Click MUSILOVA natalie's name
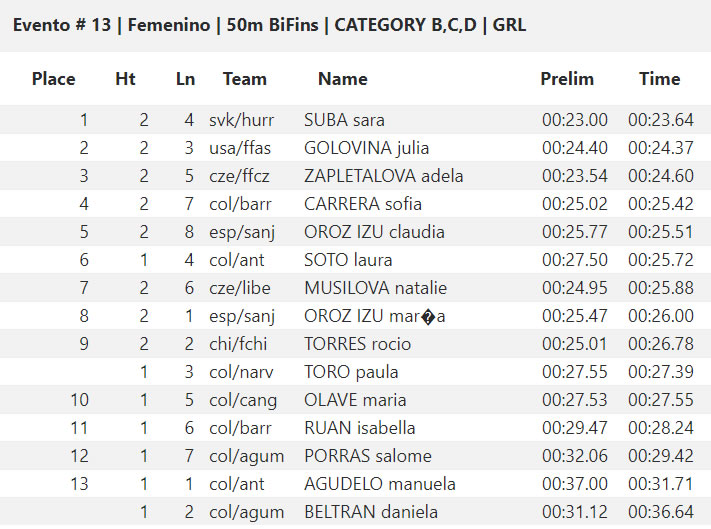Viewport: 711px width, 529px height. click(375, 288)
